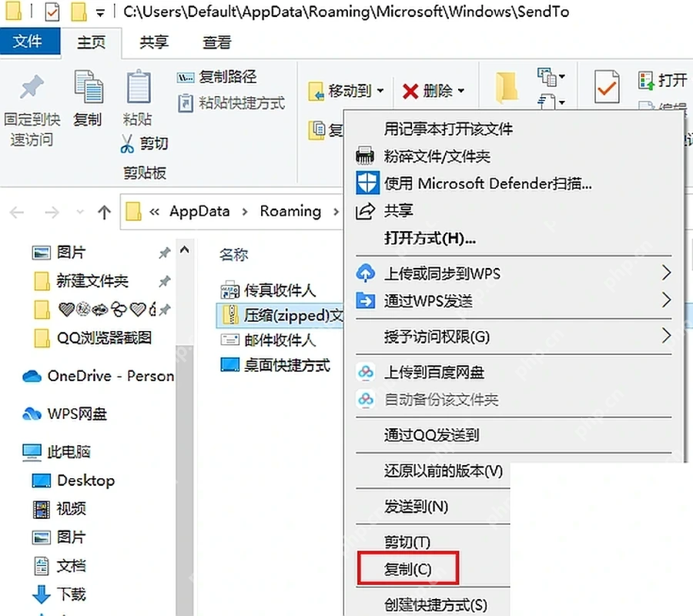Choose 上传到百度网盘 in context menu
Viewport: 693px width, 616px height.
click(434, 372)
